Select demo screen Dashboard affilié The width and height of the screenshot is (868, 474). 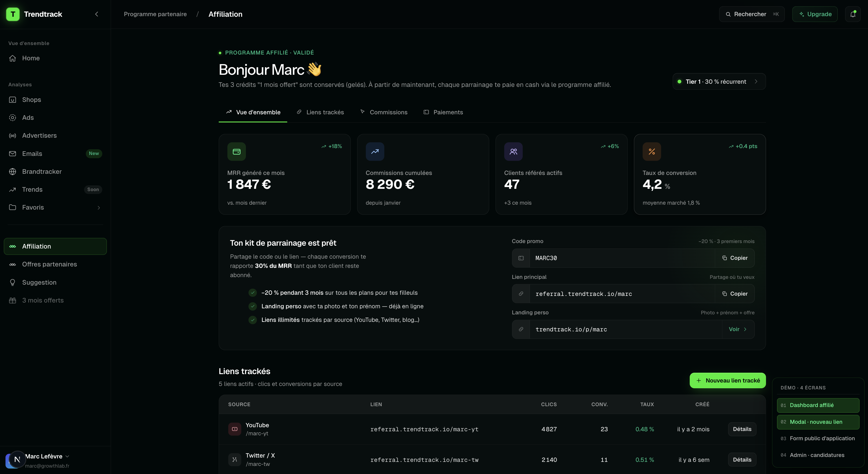coord(818,405)
